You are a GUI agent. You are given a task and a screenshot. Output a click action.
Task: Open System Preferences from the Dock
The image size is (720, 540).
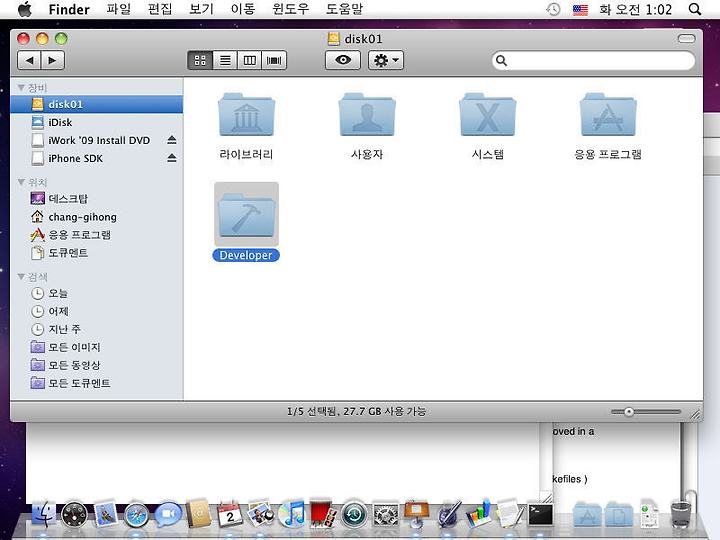click(385, 514)
